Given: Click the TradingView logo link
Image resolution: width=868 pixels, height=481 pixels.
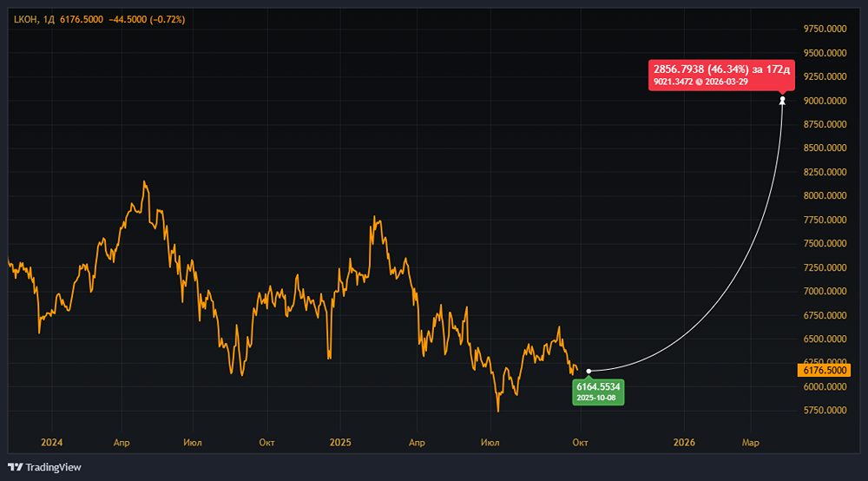Looking at the screenshot, I should [44, 467].
